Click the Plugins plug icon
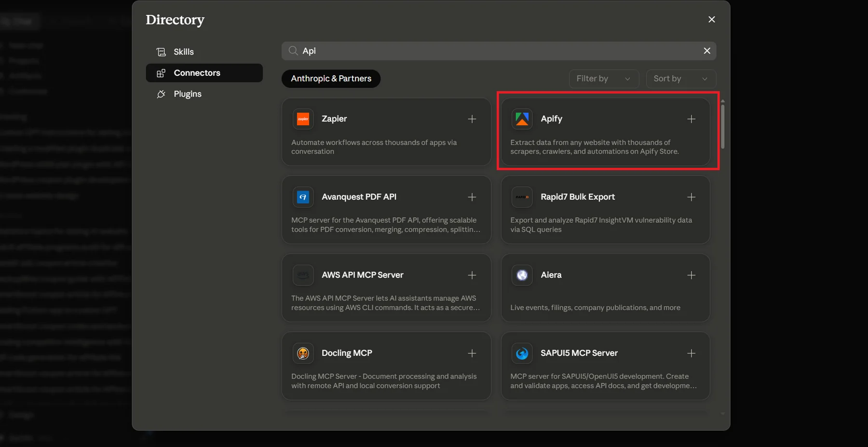This screenshot has height=447, width=868. point(161,94)
